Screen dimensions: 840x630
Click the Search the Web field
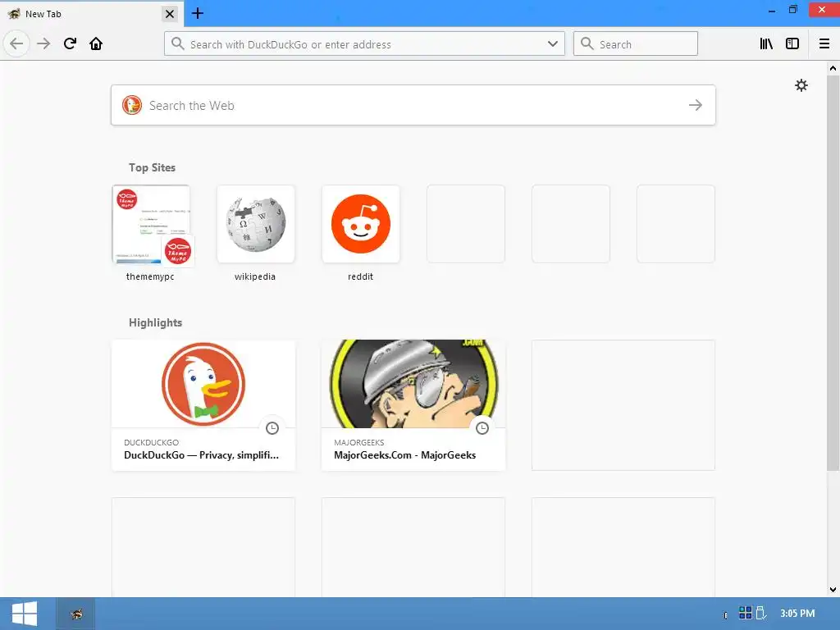click(x=413, y=105)
